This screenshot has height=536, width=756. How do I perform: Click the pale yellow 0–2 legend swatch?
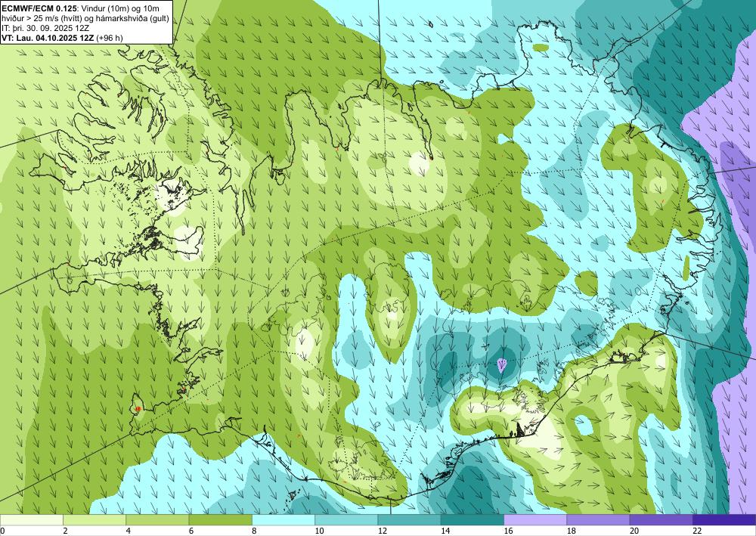[31, 520]
